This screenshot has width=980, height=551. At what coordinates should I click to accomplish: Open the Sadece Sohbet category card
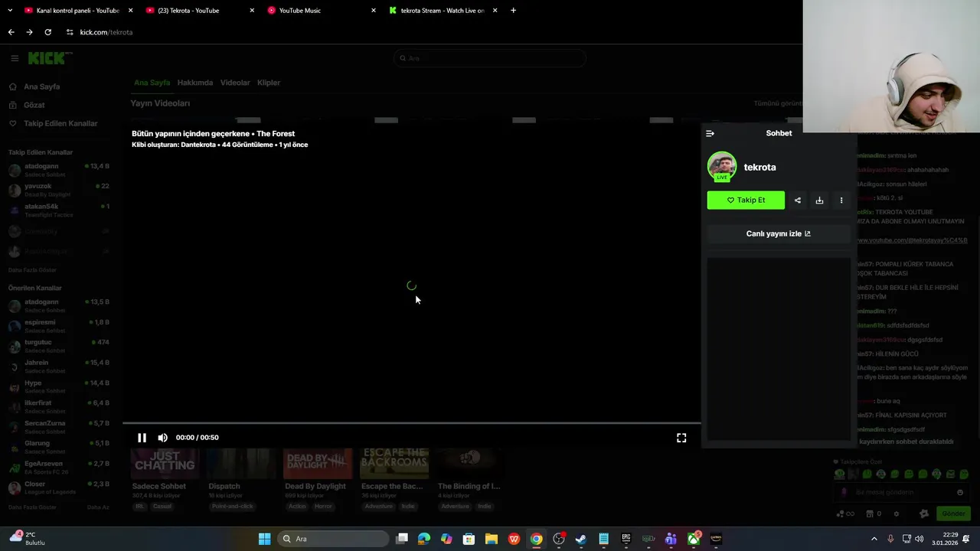[x=165, y=479]
